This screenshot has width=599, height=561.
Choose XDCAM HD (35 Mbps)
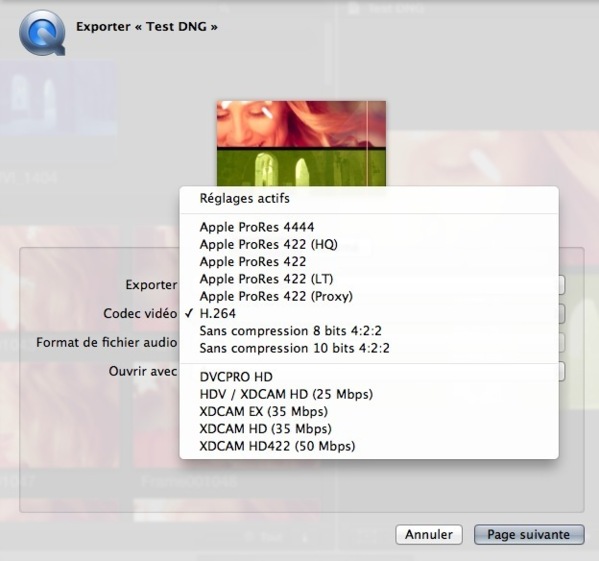coord(369,429)
